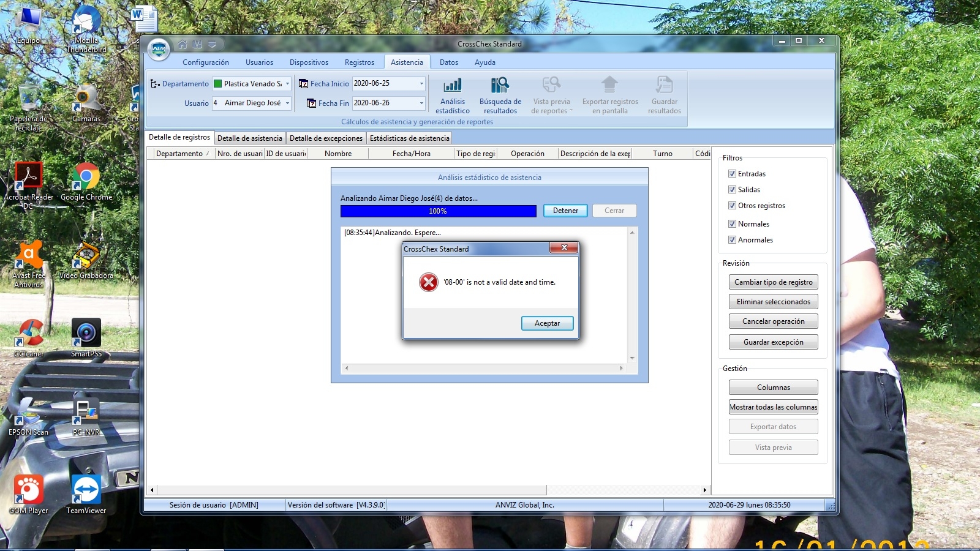Open the Word document on desktop
This screenshot has width=980, height=551.
pos(145,19)
